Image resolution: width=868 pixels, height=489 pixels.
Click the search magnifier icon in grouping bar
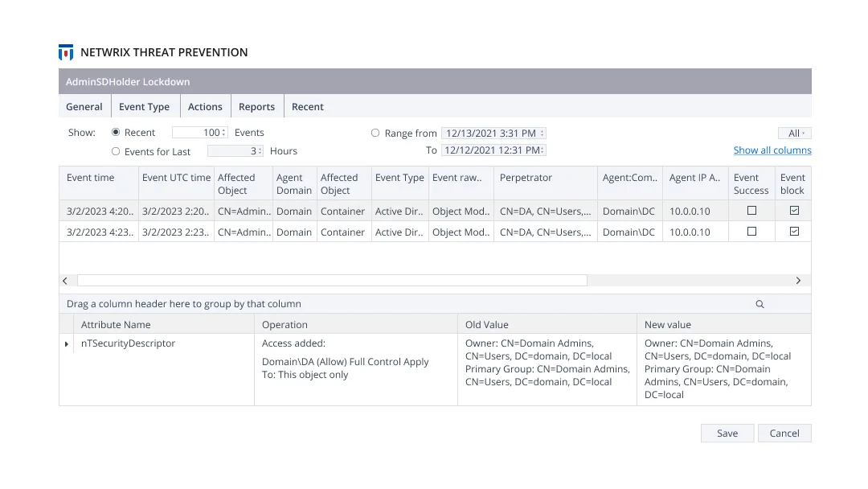759,304
